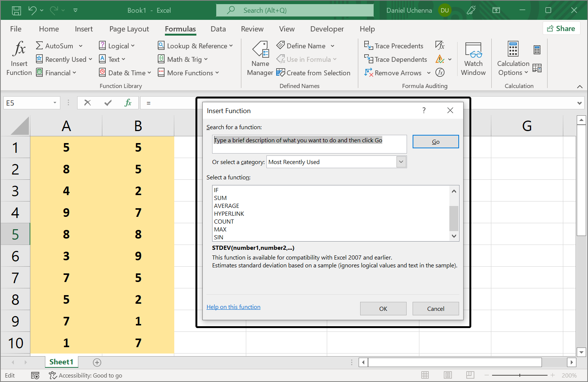This screenshot has width=588, height=382.
Task: Switch to the Data tab
Action: tap(218, 29)
